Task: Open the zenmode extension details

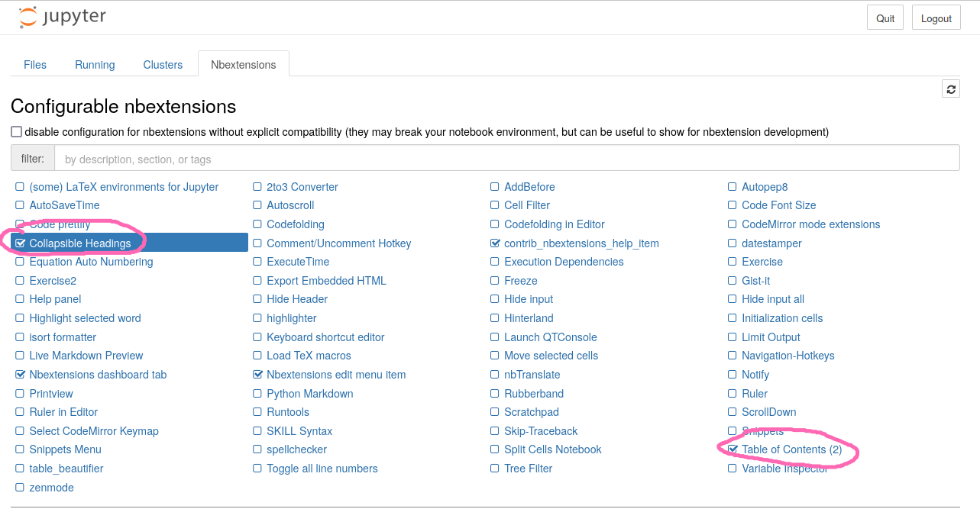Action: 51,488
